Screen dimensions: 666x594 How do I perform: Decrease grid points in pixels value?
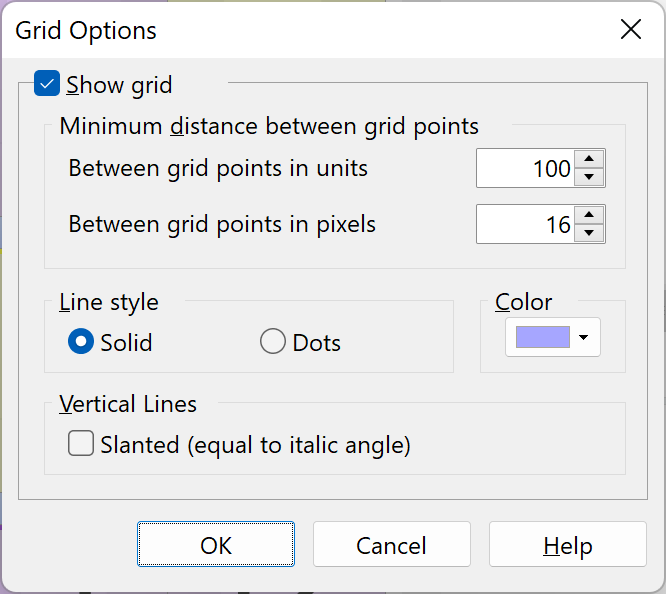589,233
